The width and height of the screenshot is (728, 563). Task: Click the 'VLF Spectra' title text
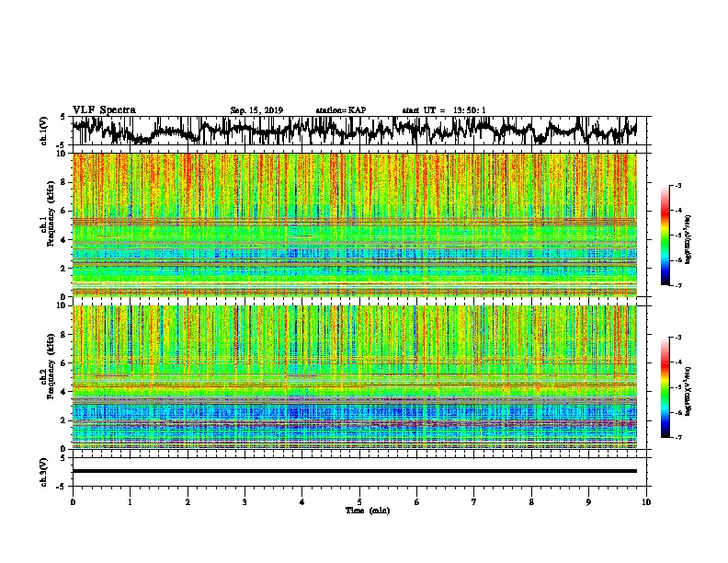[104, 110]
